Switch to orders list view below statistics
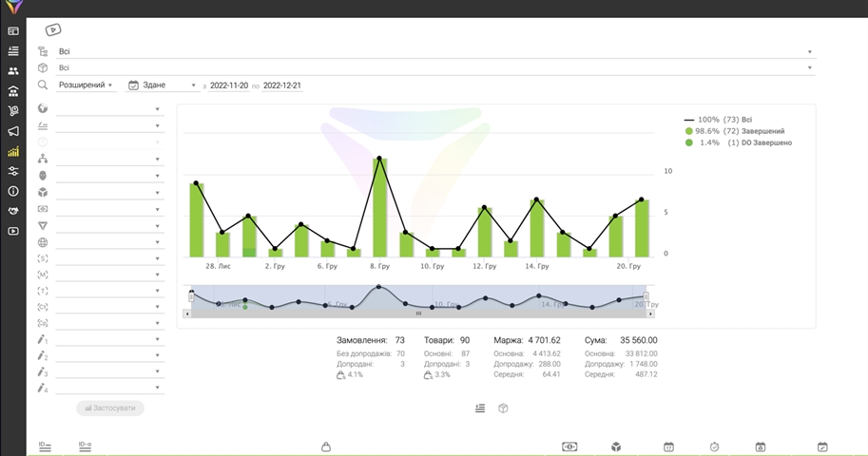Image resolution: width=868 pixels, height=456 pixels. (480, 408)
